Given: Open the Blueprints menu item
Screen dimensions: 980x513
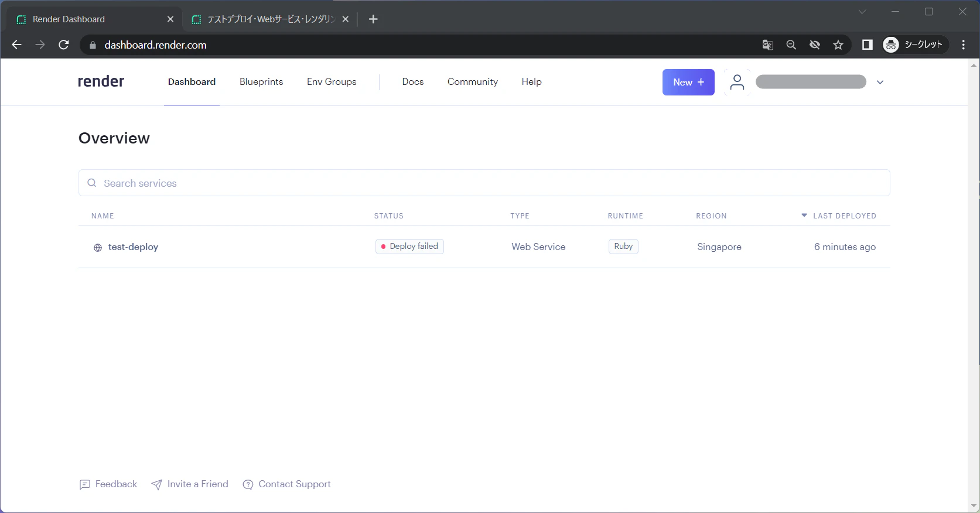Looking at the screenshot, I should 261,82.
